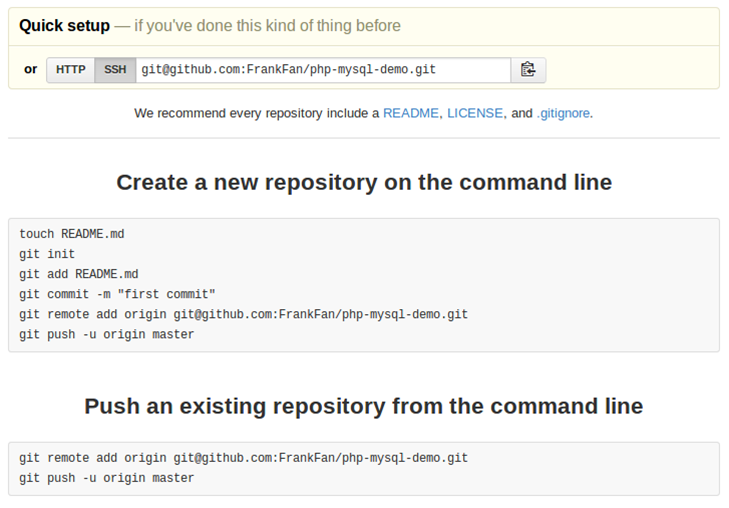729x508 pixels.
Task: Open the README link
Action: click(410, 114)
